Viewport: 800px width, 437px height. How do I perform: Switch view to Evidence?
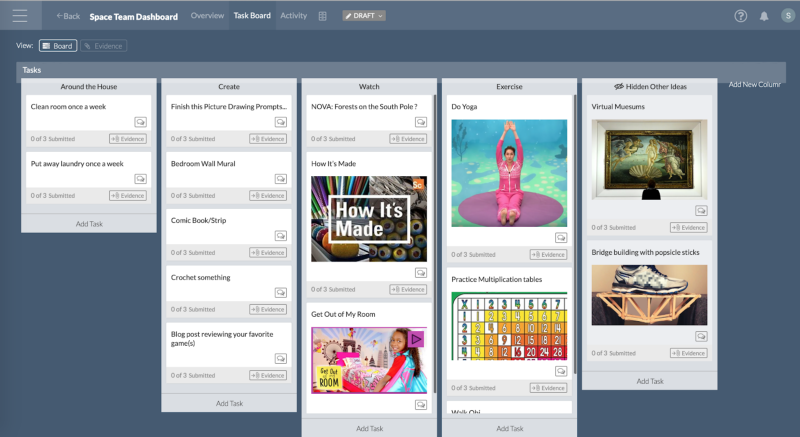tap(104, 46)
